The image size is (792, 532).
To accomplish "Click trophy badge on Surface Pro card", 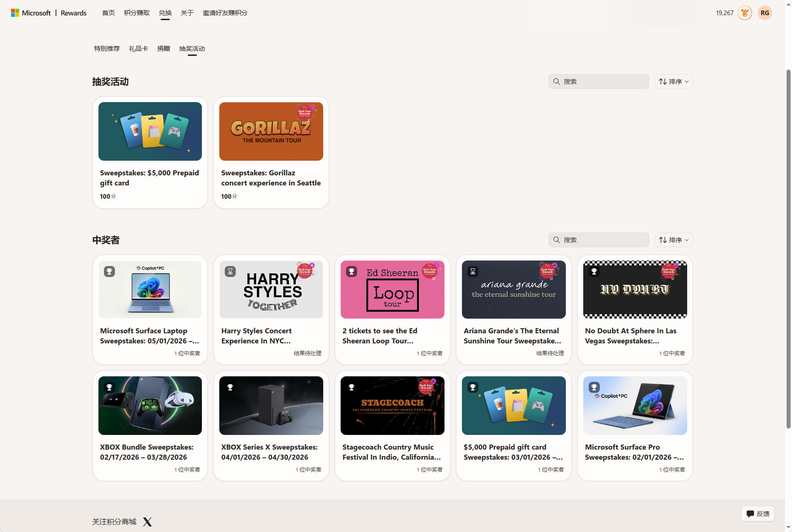I will [x=594, y=387].
